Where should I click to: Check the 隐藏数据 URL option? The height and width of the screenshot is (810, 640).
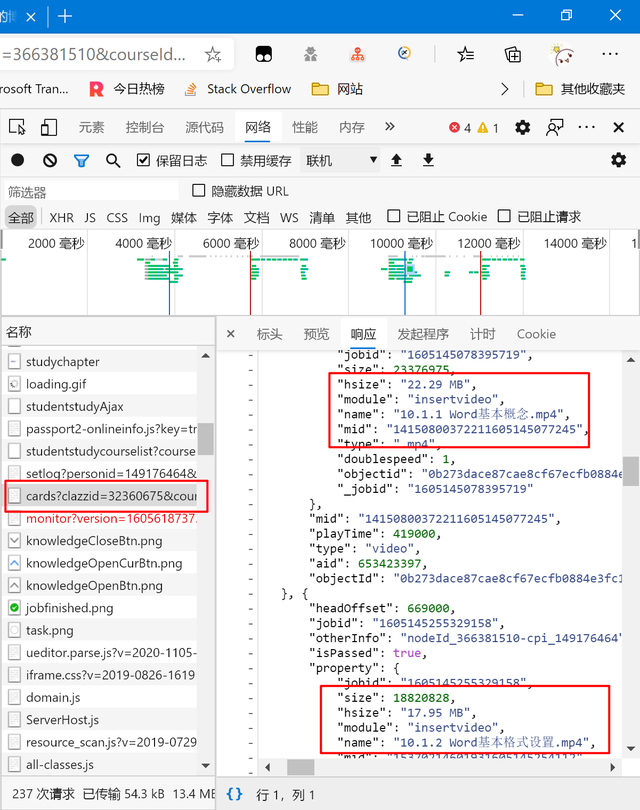tap(198, 191)
